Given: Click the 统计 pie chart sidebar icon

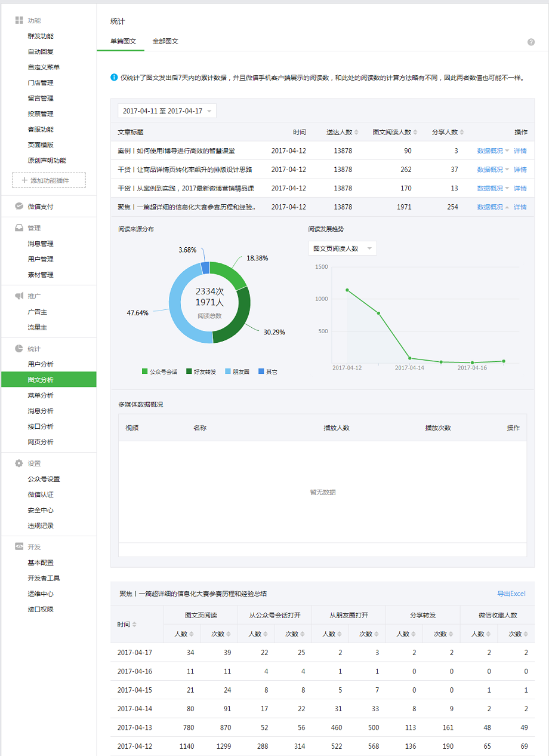Looking at the screenshot, I should [x=19, y=349].
